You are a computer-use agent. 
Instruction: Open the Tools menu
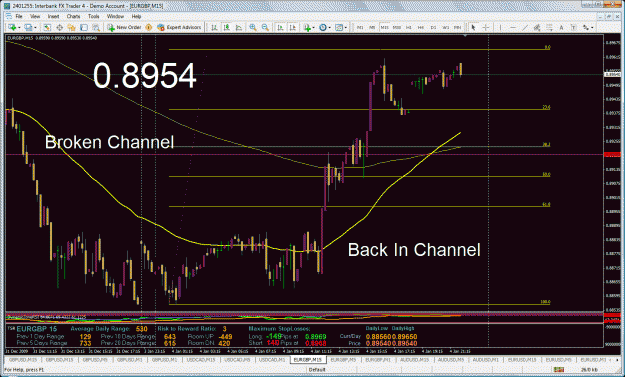(94, 16)
